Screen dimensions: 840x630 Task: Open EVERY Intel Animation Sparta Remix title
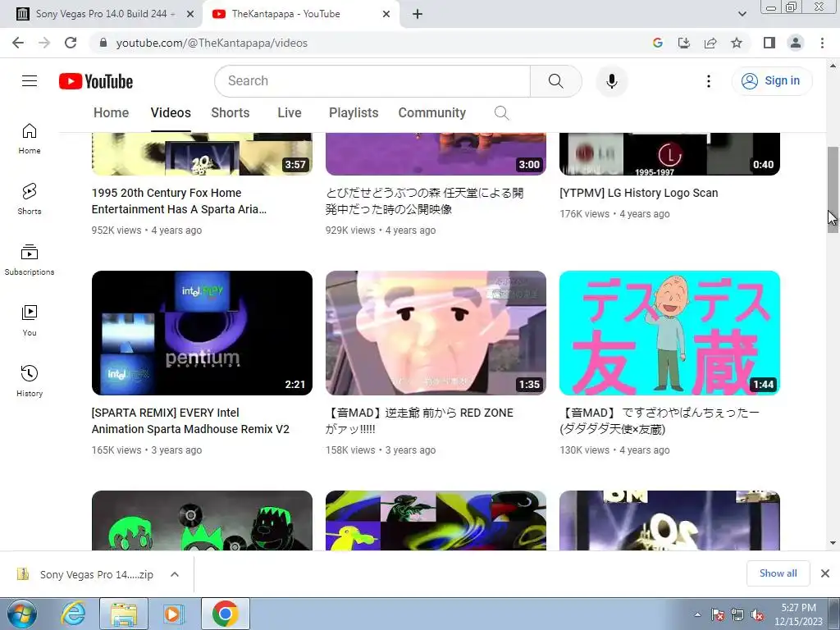pyautogui.click(x=190, y=421)
